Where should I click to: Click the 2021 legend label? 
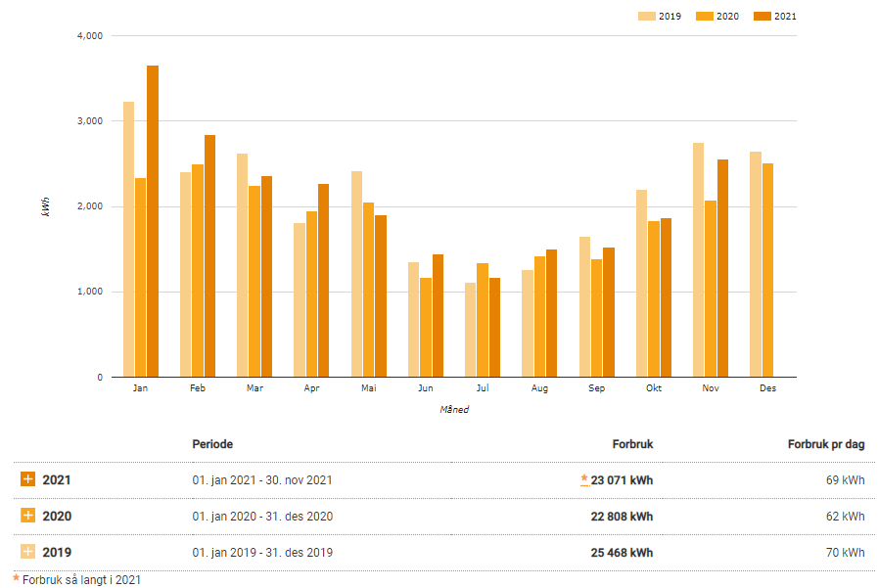point(785,17)
